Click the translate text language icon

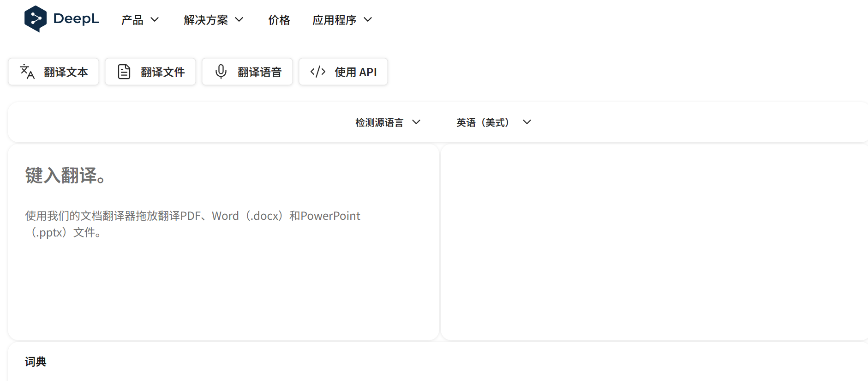(x=27, y=72)
